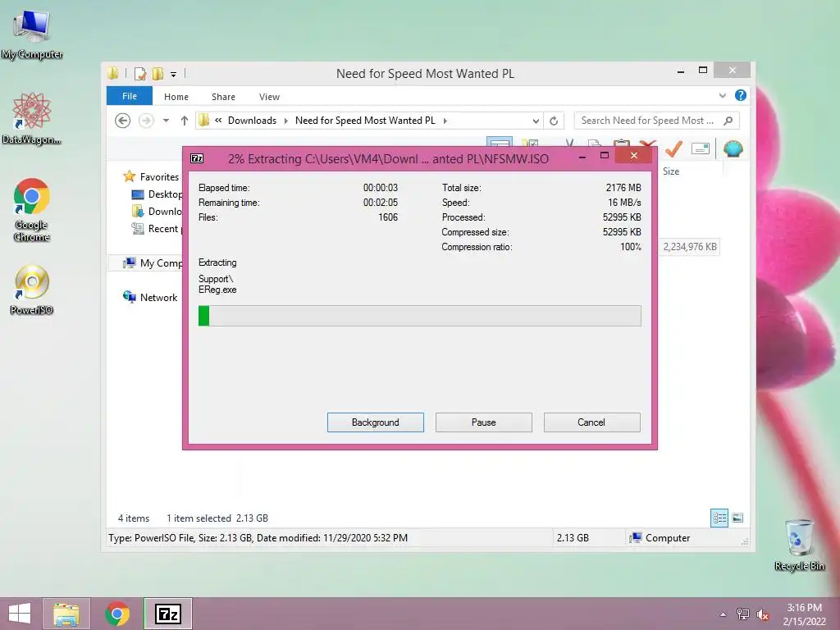Click Need for Speed Most Wanted PL breadcrumb
The height and width of the screenshot is (630, 840).
[365, 121]
